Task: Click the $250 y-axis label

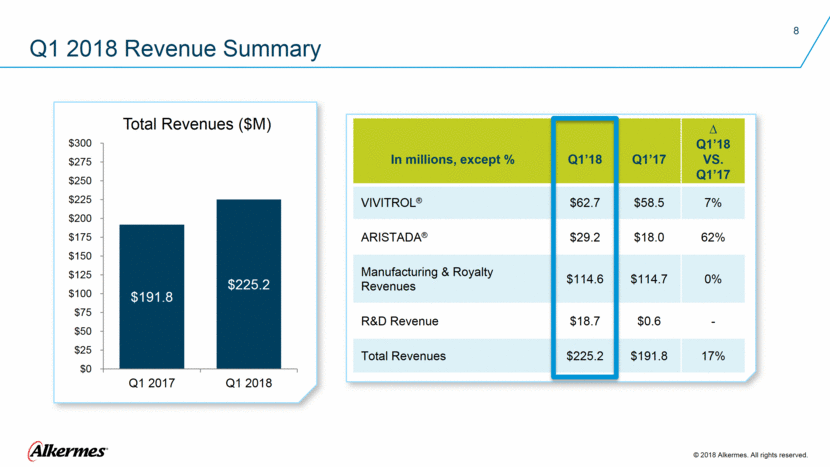Action: (x=80, y=181)
